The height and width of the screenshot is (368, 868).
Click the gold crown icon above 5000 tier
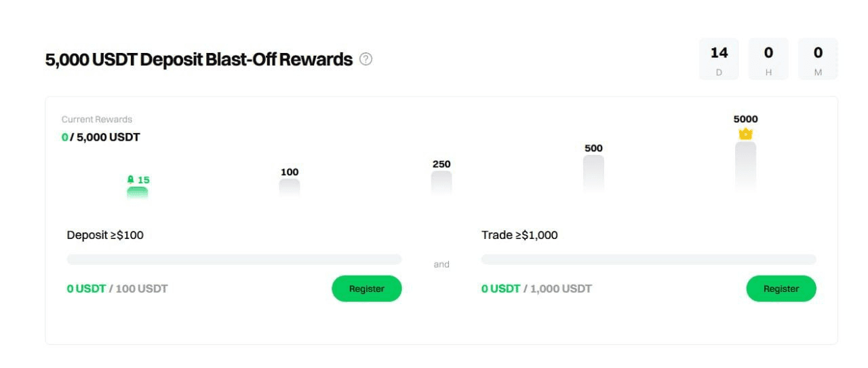tap(745, 134)
